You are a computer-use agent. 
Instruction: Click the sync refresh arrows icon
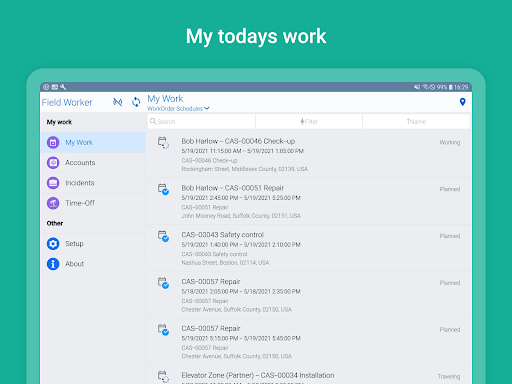136,102
